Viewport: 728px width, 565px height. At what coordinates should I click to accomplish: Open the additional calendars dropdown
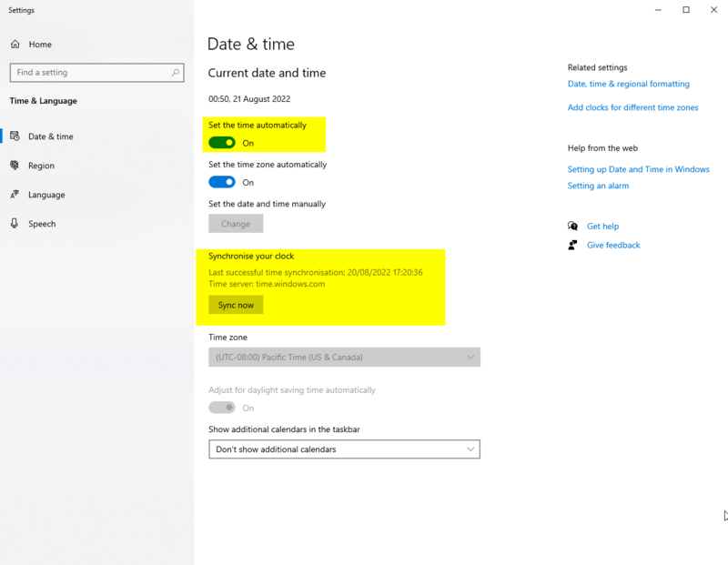pos(344,449)
